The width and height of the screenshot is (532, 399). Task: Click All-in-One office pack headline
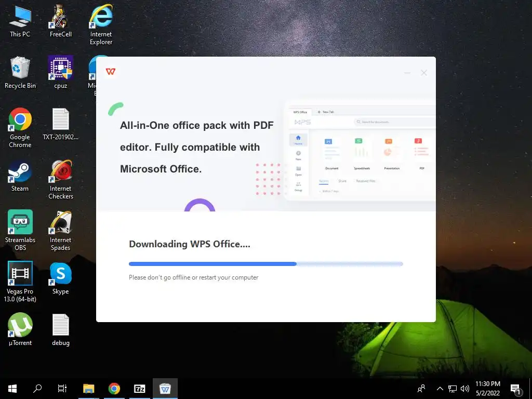click(x=197, y=147)
